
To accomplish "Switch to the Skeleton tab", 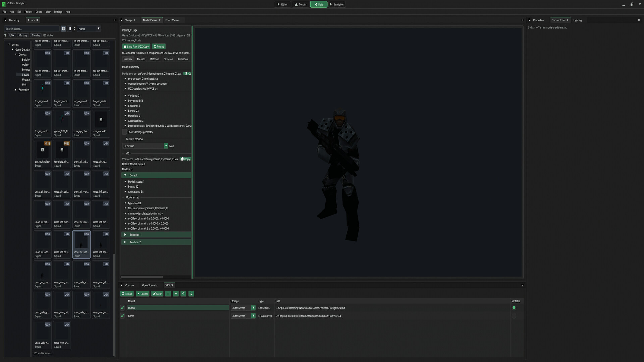I will [168, 59].
